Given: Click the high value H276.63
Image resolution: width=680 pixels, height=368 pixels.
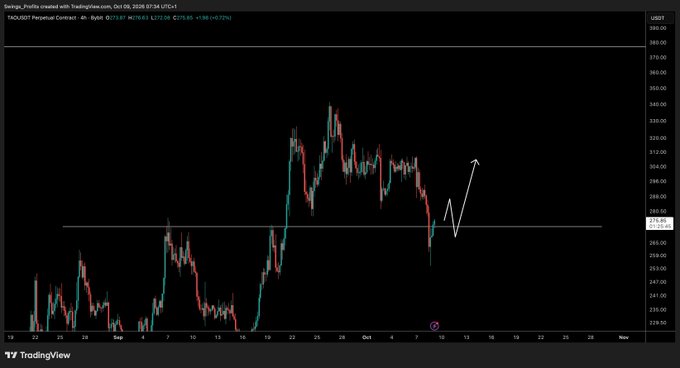Looking at the screenshot, I should pyautogui.click(x=138, y=18).
